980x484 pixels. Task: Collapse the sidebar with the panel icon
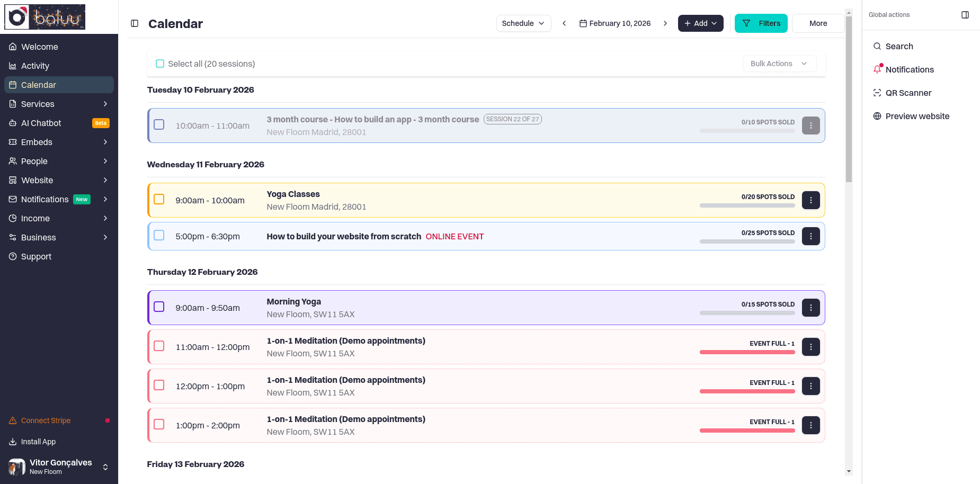click(135, 23)
